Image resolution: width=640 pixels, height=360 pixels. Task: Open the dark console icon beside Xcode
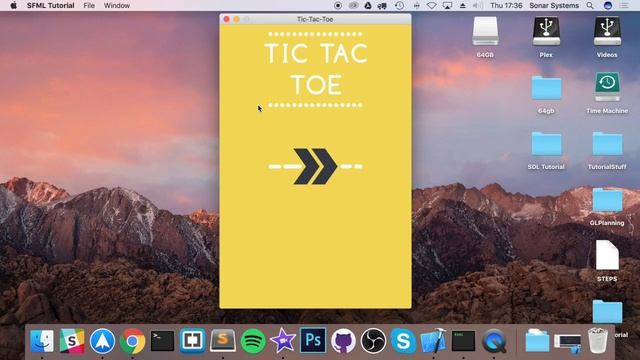coord(464,341)
